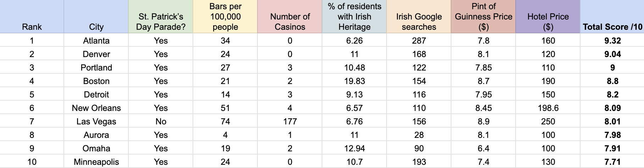Viewport: 644px width, 168px height.
Task: Select Boston's Irish heritage value 19.83
Action: [x=354, y=81]
